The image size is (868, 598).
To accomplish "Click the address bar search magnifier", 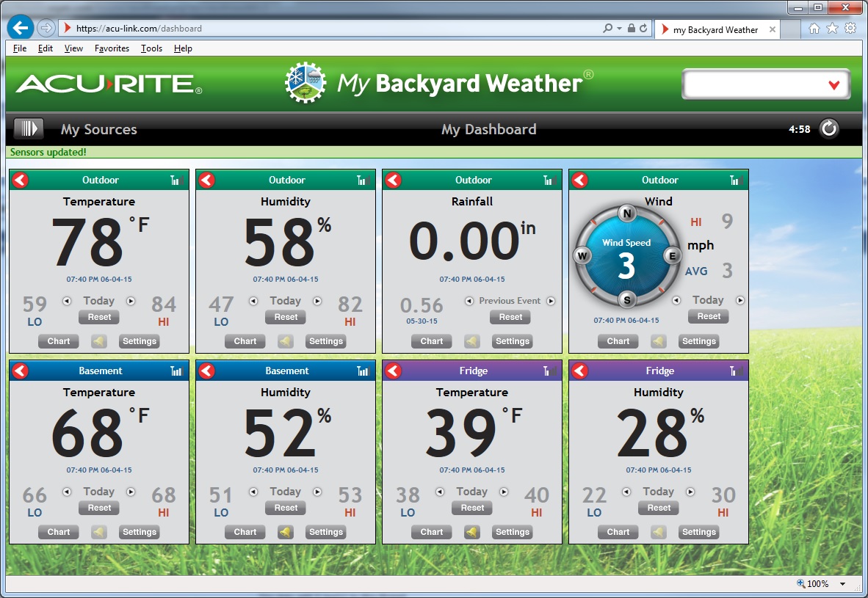I will point(608,28).
